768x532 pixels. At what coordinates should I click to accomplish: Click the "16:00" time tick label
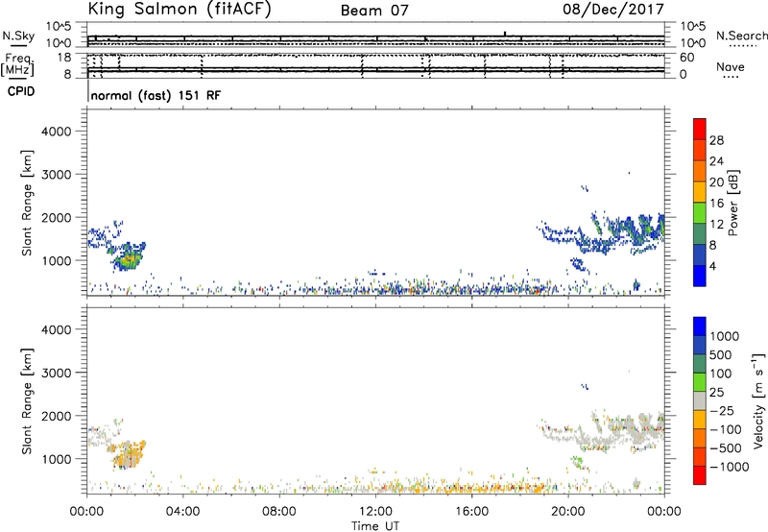(x=471, y=512)
